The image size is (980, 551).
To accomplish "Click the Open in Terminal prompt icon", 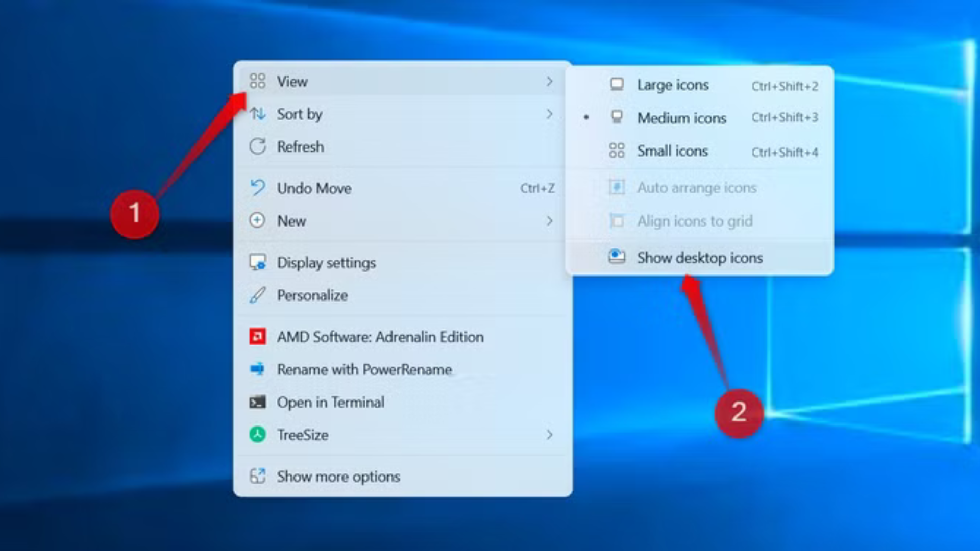I will (258, 402).
